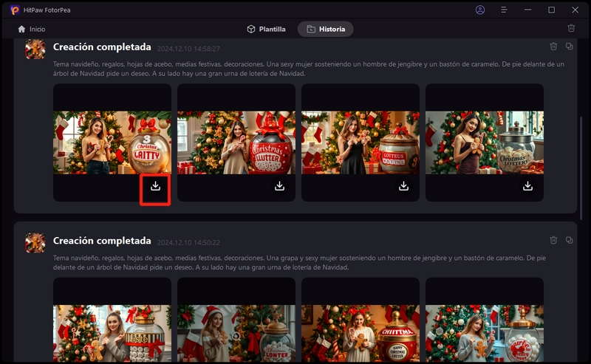This screenshot has height=364, width=591.
Task: Click the avatar of the 14:50:22 creation
Action: point(35,243)
